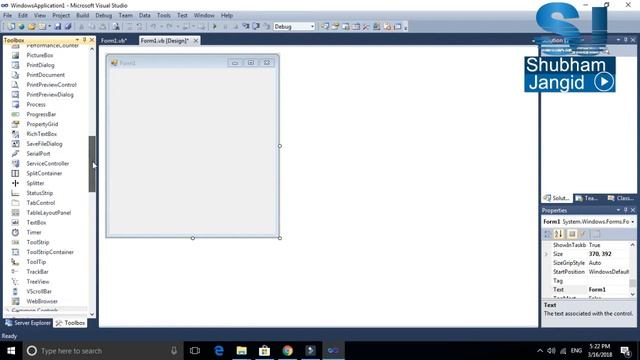Screen dimensions: 640x360
Task: Select the StartPosition property row
Action: [586, 272]
